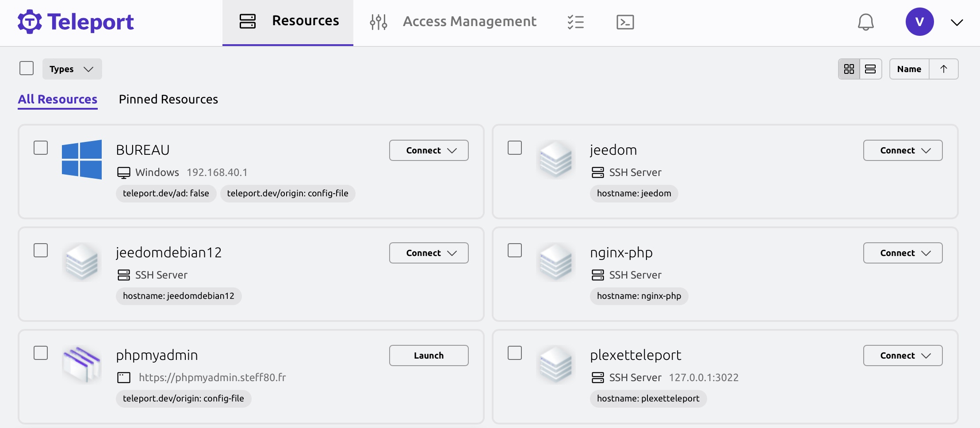The height and width of the screenshot is (428, 980).
Task: Click the nginx-php resource name
Action: pyautogui.click(x=621, y=253)
